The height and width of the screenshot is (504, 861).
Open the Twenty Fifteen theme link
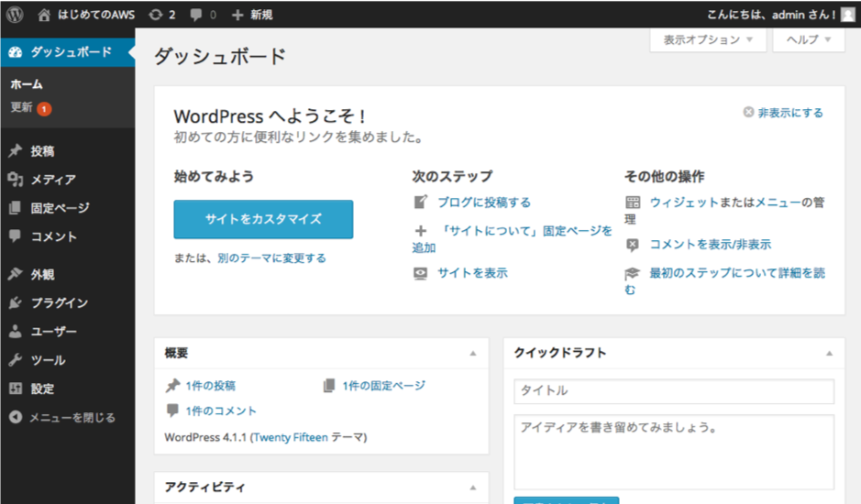coord(291,437)
